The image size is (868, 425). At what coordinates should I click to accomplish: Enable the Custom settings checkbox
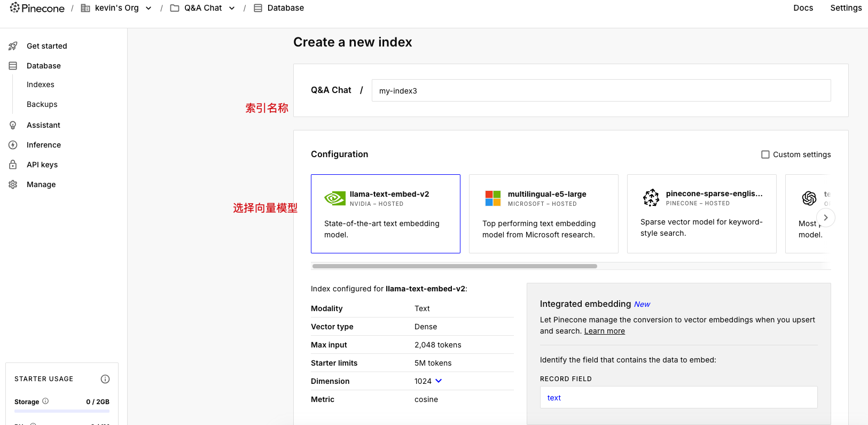tap(765, 154)
